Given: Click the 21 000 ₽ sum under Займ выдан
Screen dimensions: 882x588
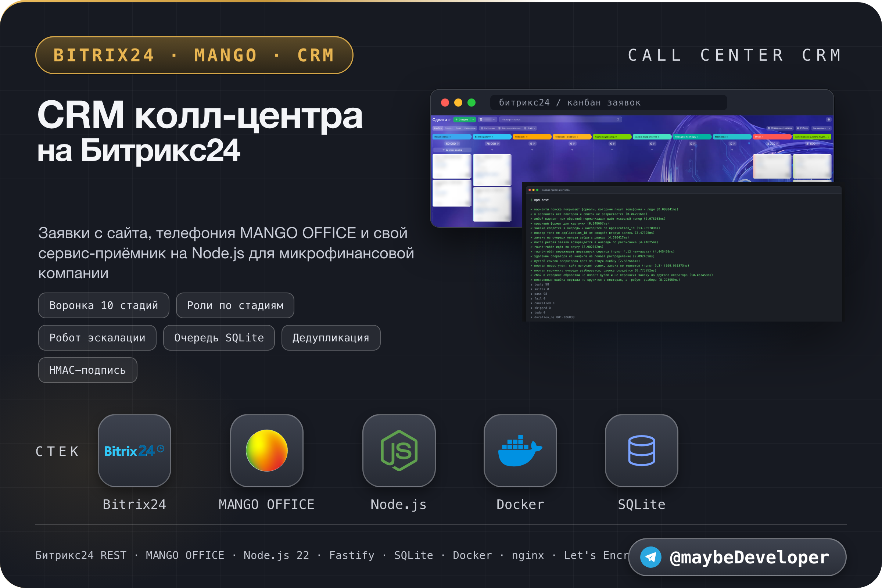Looking at the screenshot, I should click(x=812, y=144).
